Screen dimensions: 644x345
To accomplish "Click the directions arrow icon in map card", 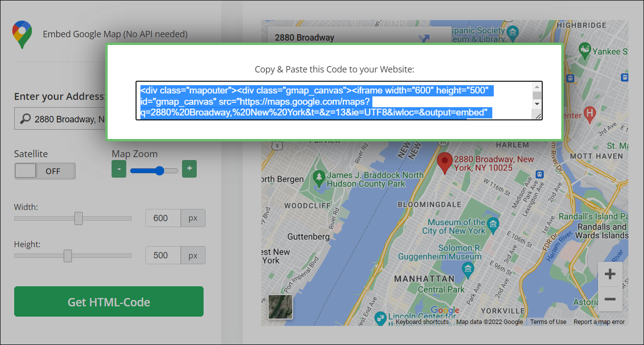I will pos(423,38).
